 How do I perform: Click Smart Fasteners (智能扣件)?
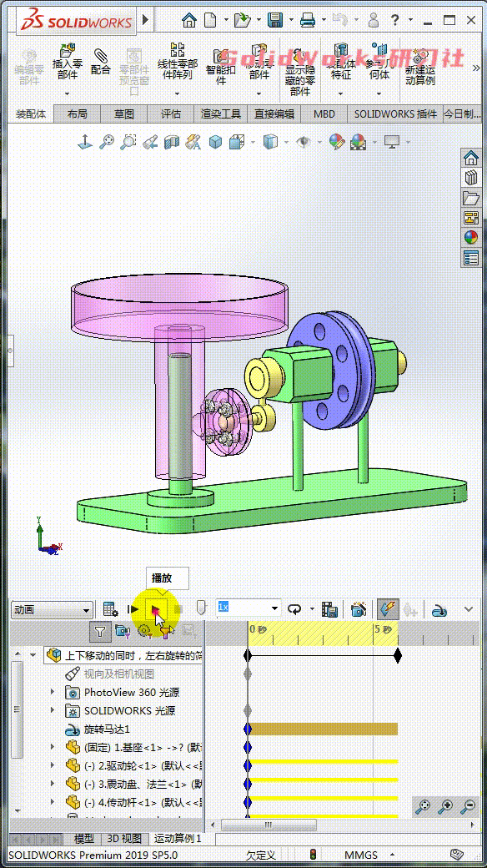(x=221, y=66)
